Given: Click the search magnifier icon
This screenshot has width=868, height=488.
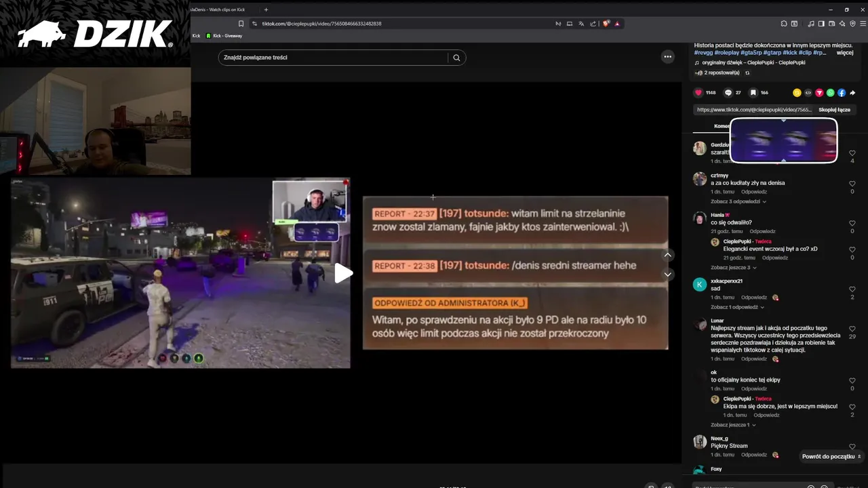Looking at the screenshot, I should 456,58.
